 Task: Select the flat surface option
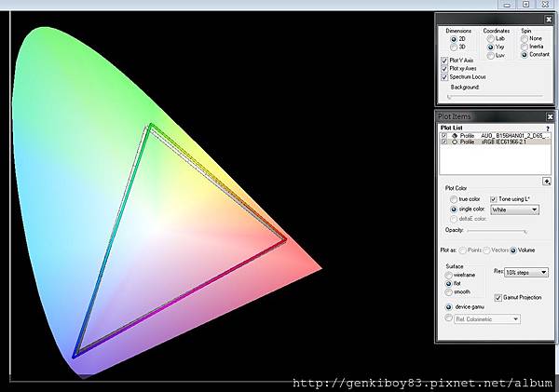pos(448,284)
